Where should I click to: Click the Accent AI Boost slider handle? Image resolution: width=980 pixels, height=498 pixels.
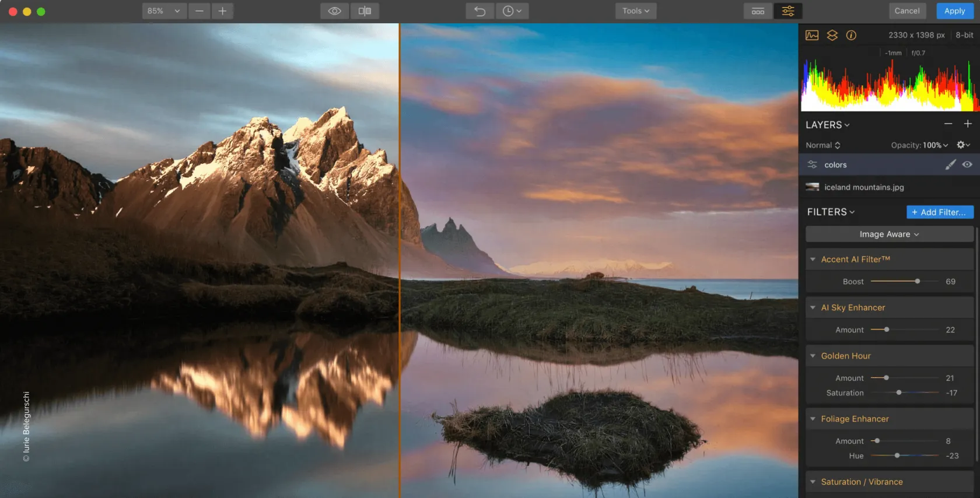click(918, 281)
